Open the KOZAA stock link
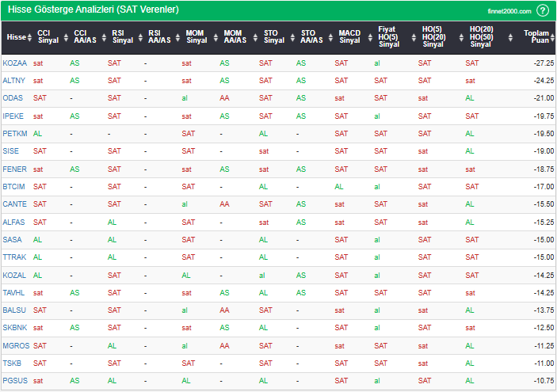 14,63
